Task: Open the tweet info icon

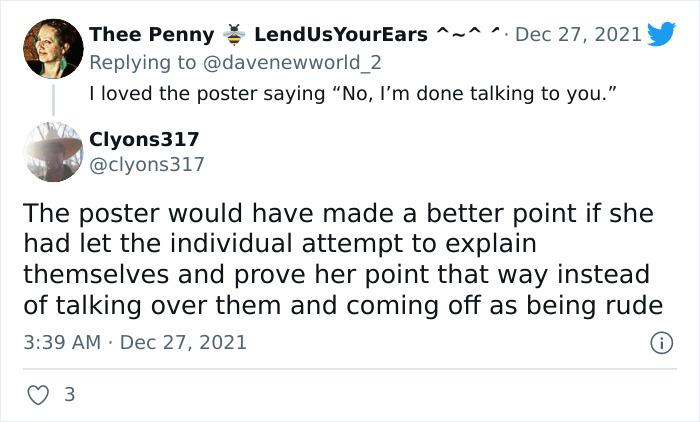Action: pyautogui.click(x=660, y=342)
